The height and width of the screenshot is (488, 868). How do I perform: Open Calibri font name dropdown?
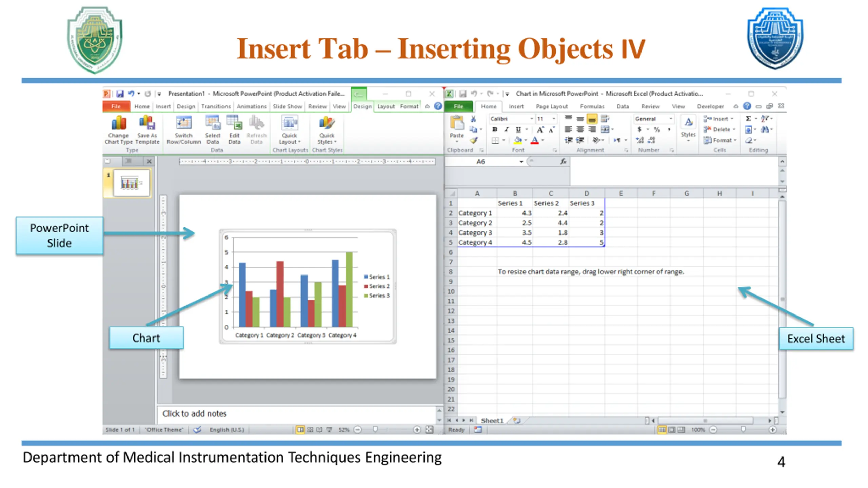coord(532,119)
